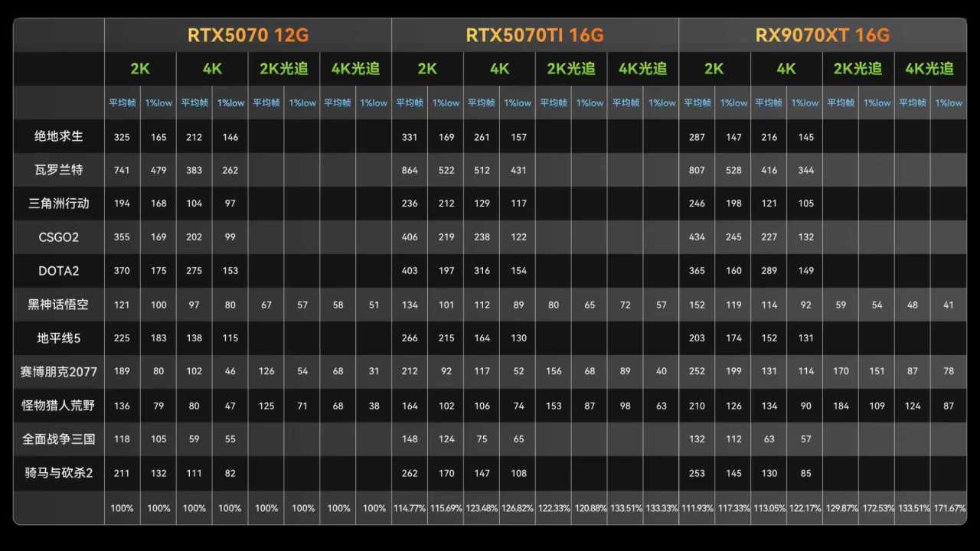Click value 287 in the 绝地求生 row
Screen dimensions: 980x551
pos(697,137)
